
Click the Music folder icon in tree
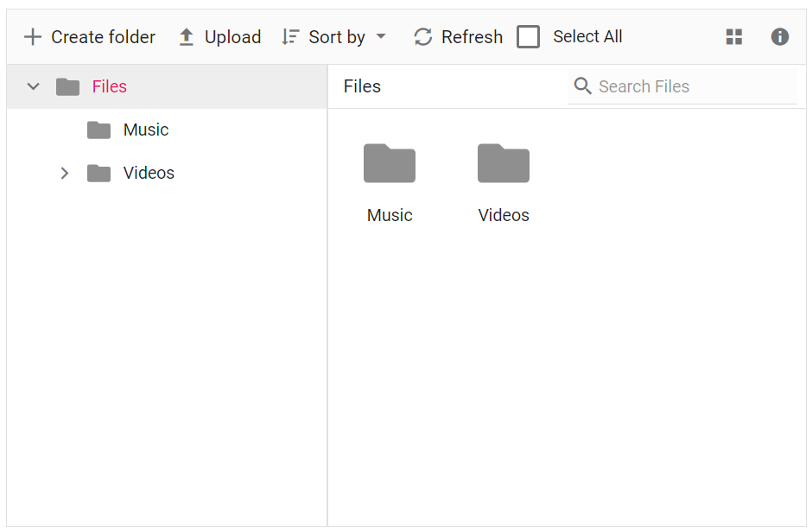(99, 130)
